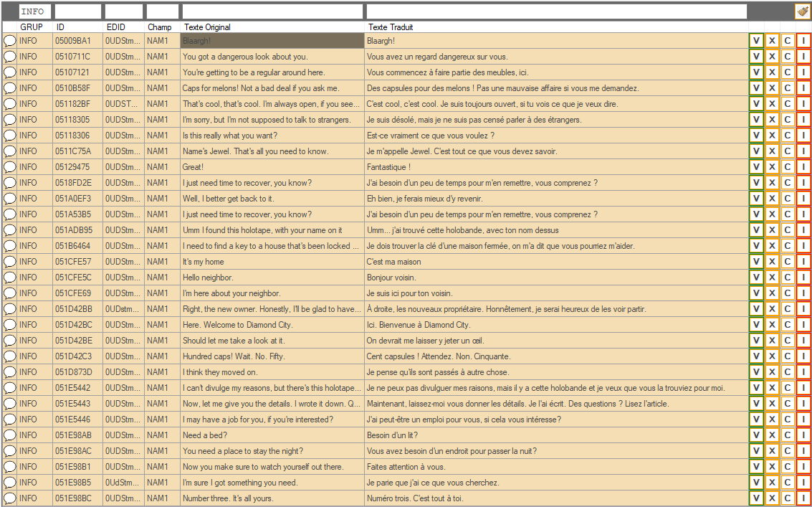812x507 pixels.
Task: Click I on "I think they moved on." row
Action: pos(803,372)
